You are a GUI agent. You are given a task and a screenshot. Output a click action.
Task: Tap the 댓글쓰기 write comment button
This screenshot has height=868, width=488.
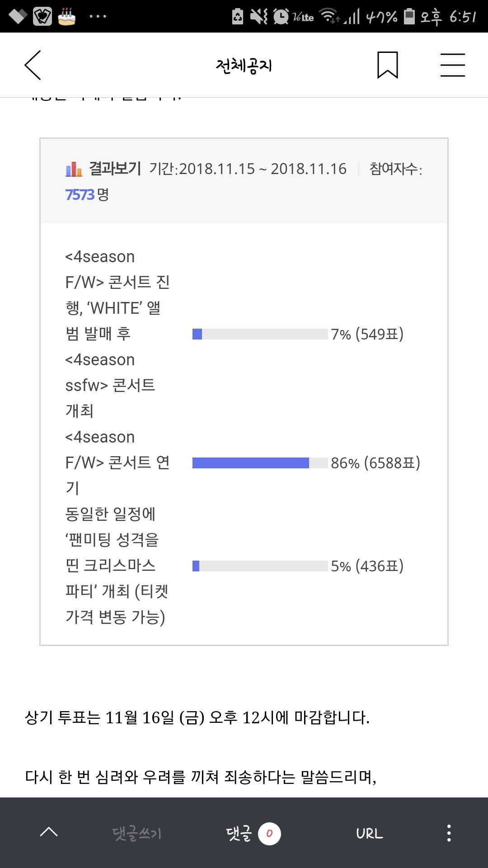(137, 833)
